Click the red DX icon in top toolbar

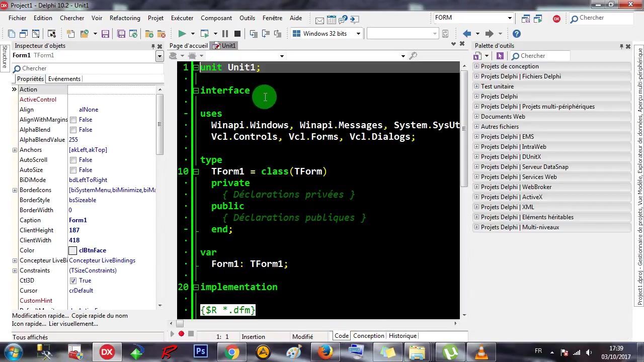click(556, 18)
